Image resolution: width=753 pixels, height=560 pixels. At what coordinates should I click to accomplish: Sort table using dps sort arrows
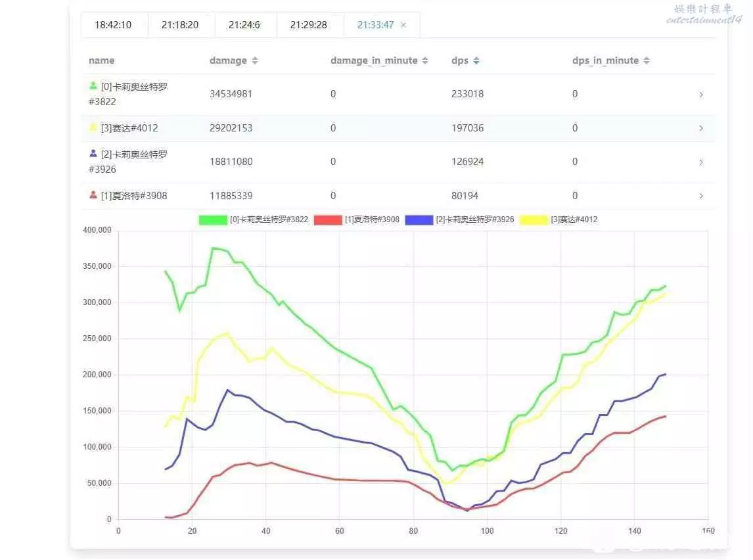476,60
